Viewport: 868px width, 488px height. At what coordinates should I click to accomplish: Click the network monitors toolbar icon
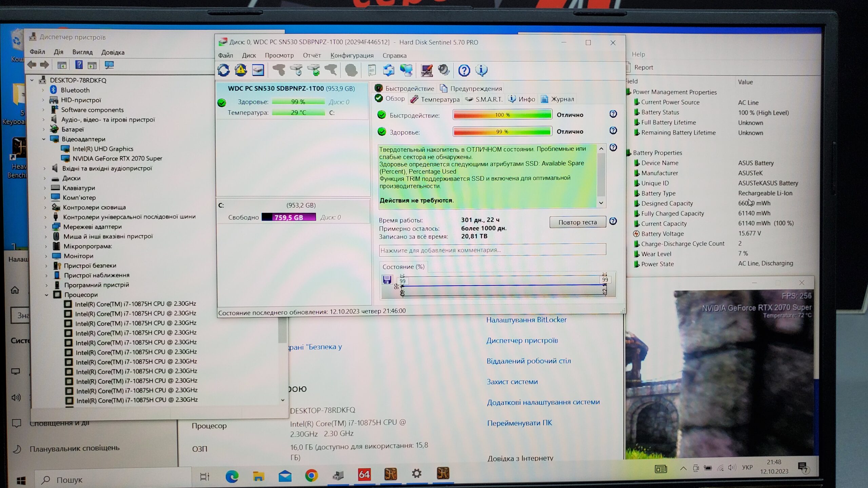[x=406, y=70]
